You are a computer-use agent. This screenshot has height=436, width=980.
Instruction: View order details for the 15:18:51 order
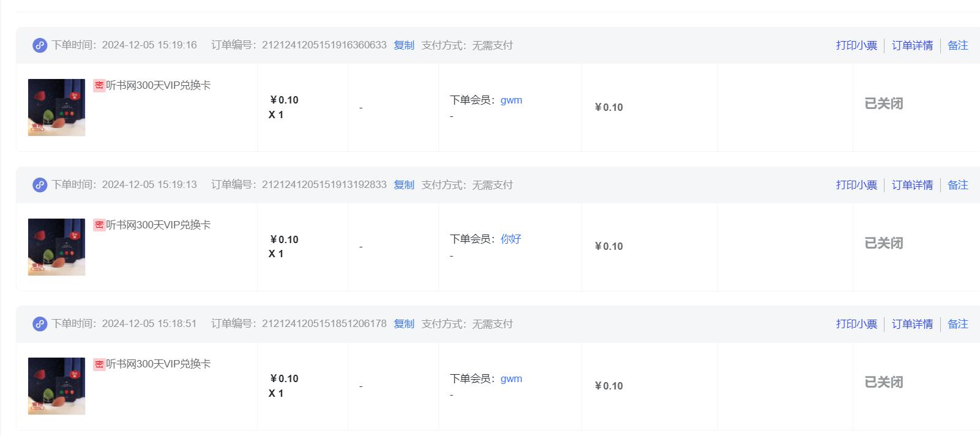912,324
